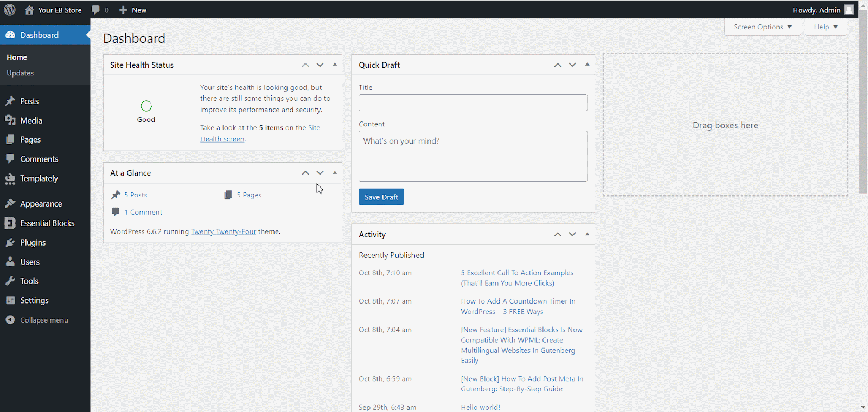Click the WordPress logo icon

10,10
